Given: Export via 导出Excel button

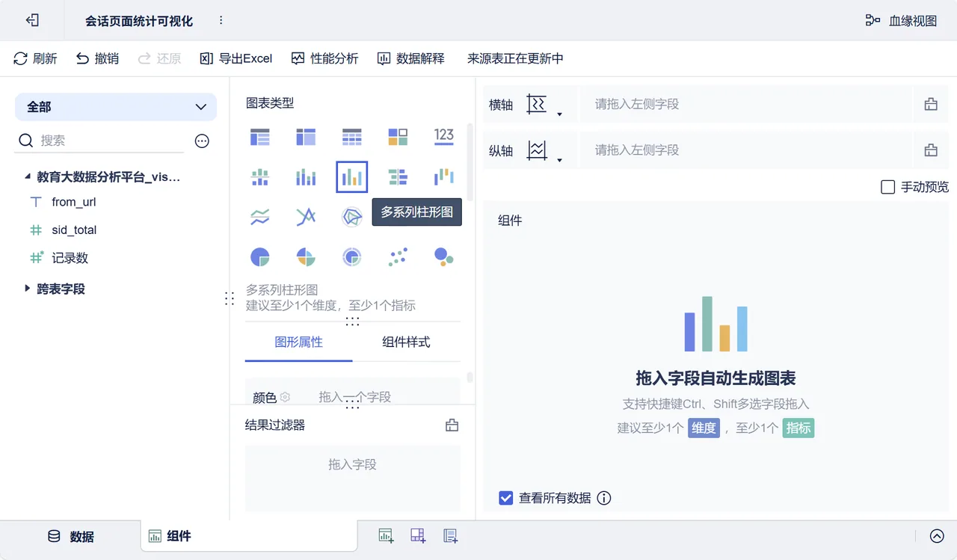Looking at the screenshot, I should coord(236,58).
